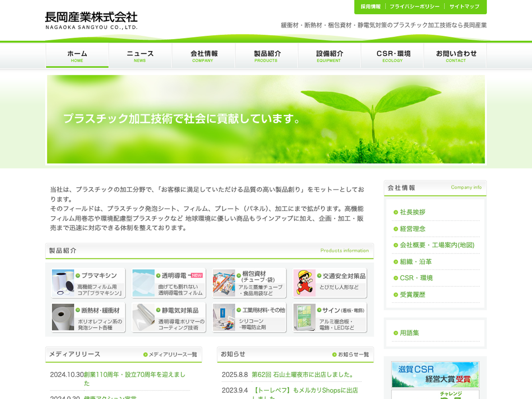Open the 社長挨拶 sidebar link

tap(412, 212)
